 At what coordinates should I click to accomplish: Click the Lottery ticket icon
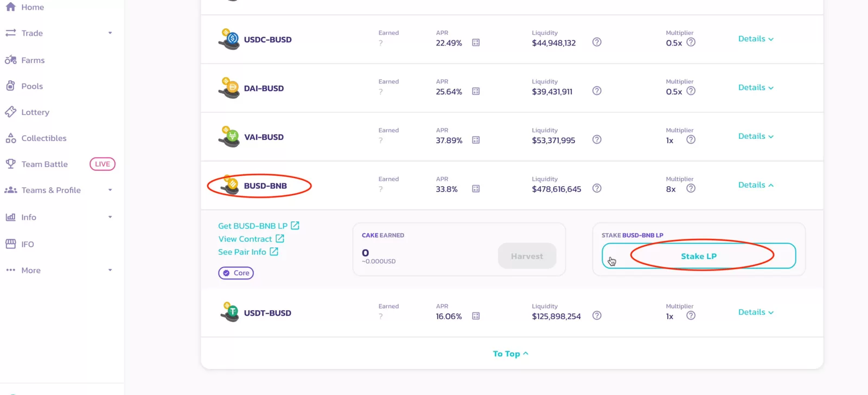point(10,112)
